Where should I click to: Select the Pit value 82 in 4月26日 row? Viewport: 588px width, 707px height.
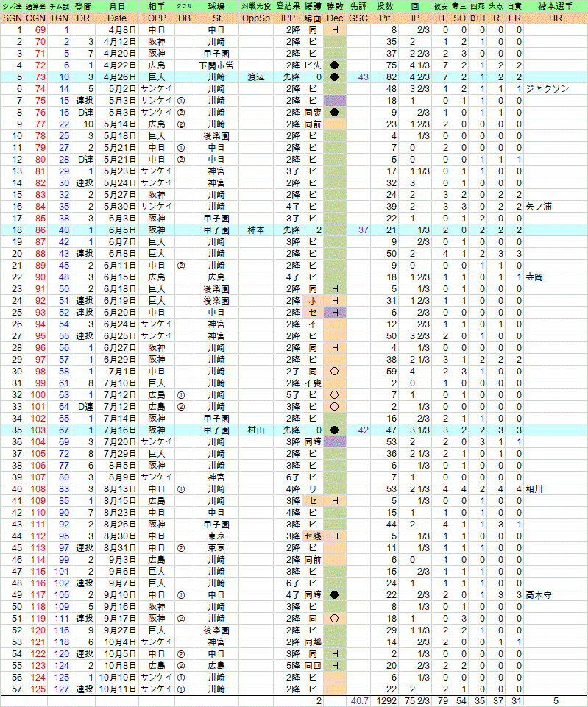point(392,77)
